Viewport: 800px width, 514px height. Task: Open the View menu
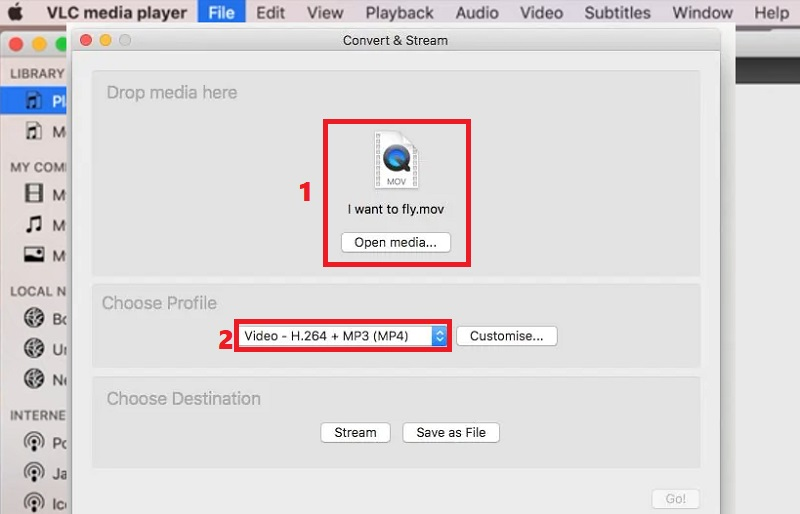[x=325, y=12]
